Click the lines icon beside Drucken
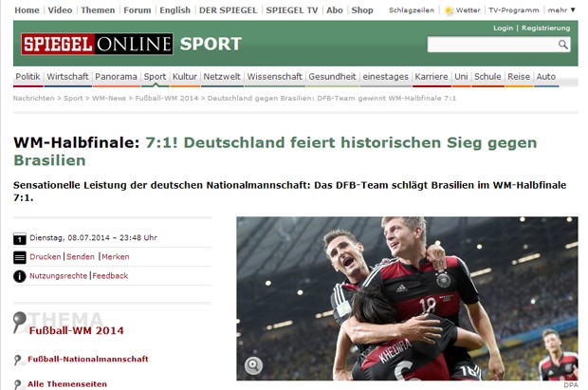Screen dimensions: 588x390 [20, 257]
